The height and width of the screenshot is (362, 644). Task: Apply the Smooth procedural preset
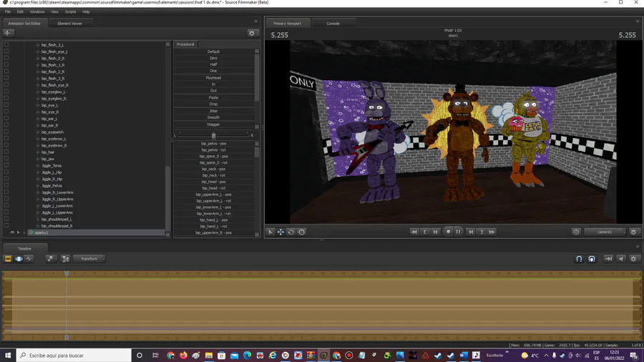pos(213,117)
